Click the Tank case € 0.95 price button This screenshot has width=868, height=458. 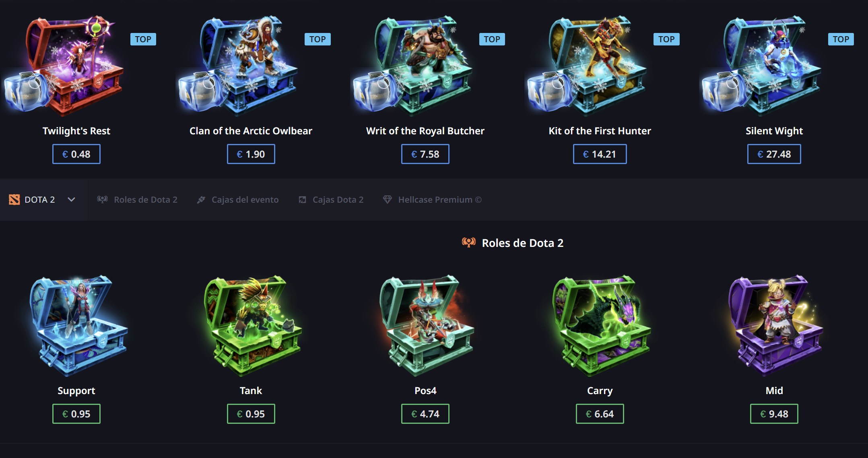point(251,414)
